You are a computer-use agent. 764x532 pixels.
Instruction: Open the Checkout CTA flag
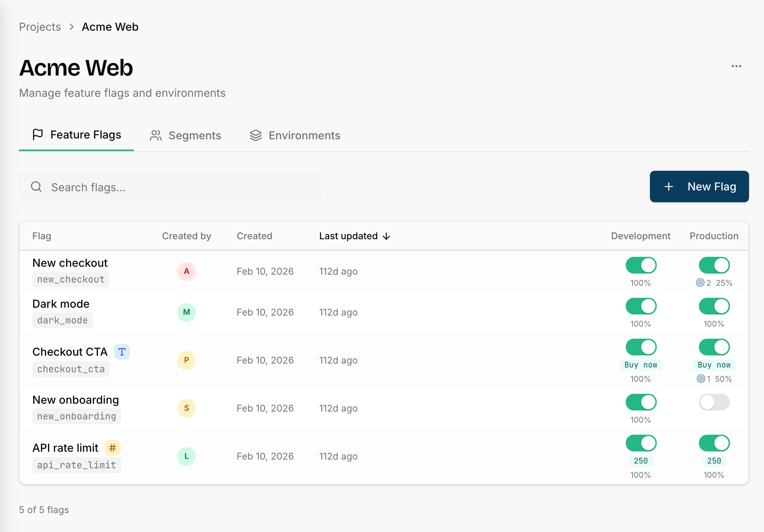[70, 352]
